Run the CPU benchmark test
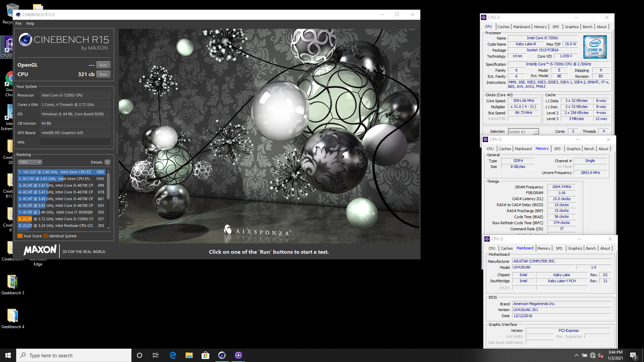The height and width of the screenshot is (362, 644). tap(103, 74)
